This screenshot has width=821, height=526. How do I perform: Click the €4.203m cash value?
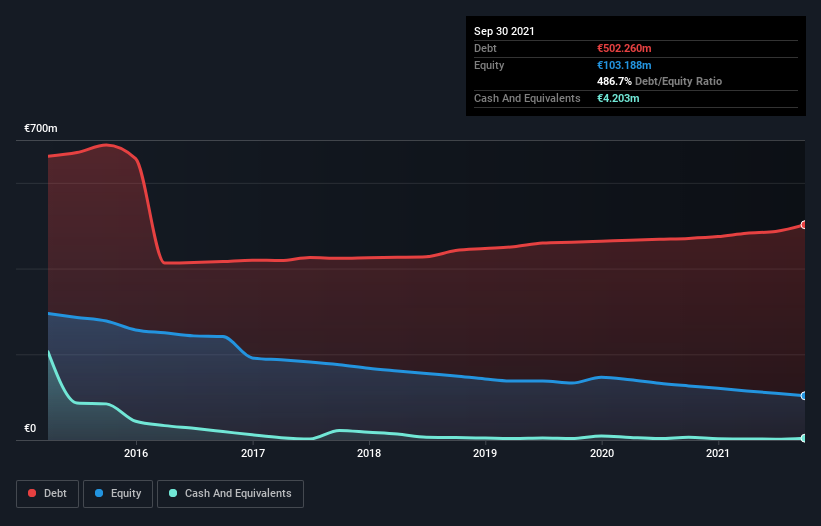point(618,98)
